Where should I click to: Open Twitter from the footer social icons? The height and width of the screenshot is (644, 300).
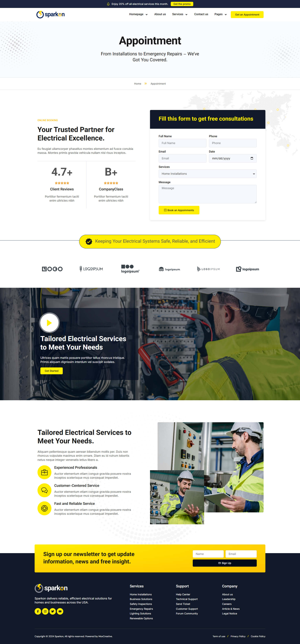[x=53, y=611]
